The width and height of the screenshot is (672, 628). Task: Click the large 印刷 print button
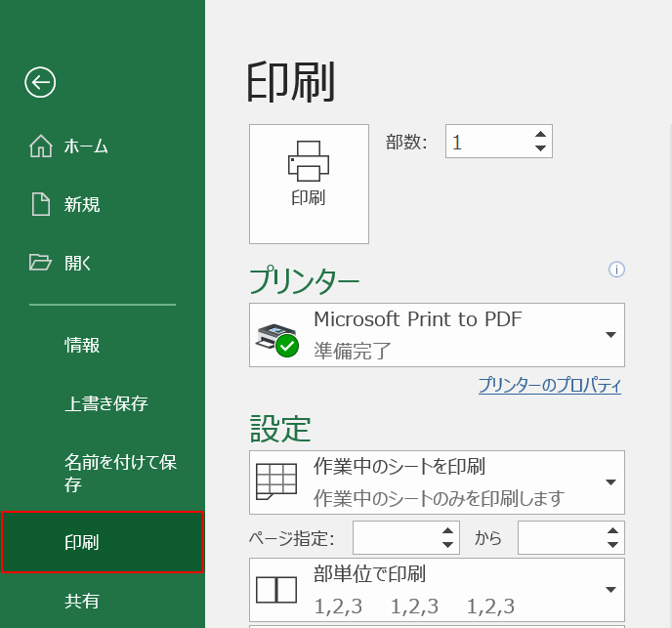click(309, 184)
